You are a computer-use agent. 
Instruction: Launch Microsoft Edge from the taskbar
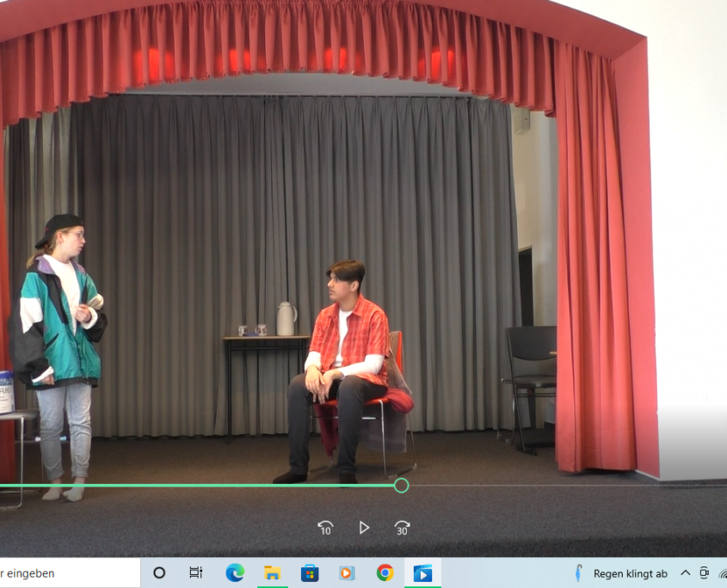pos(235,573)
